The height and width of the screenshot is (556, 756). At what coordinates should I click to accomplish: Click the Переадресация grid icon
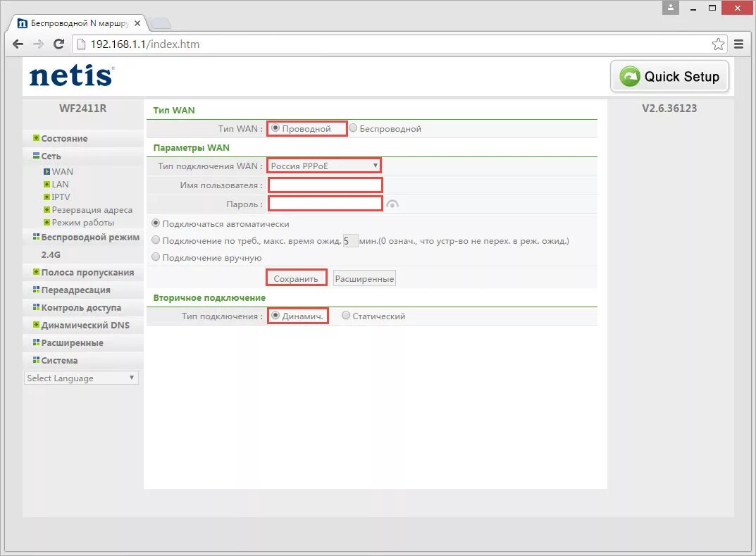[x=36, y=290]
